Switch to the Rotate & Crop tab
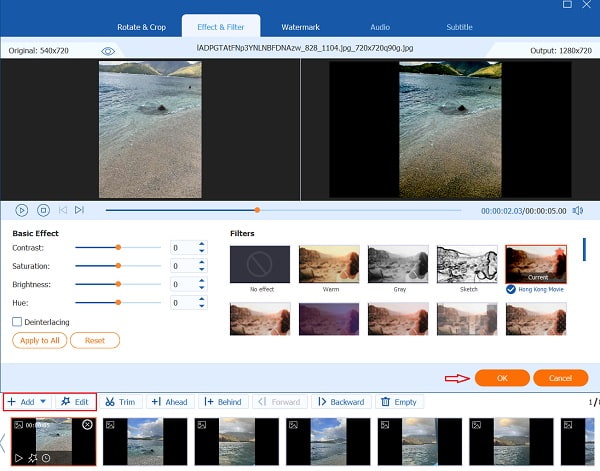 coord(141,27)
